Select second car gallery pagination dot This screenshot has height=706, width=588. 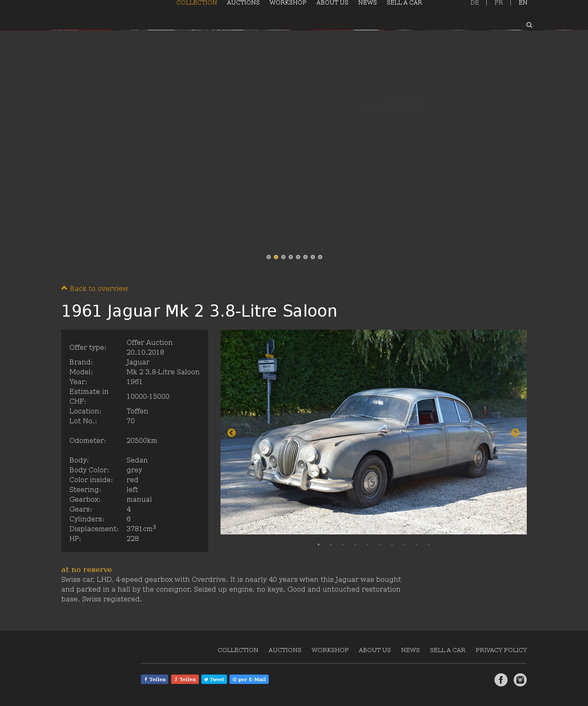[x=331, y=545]
